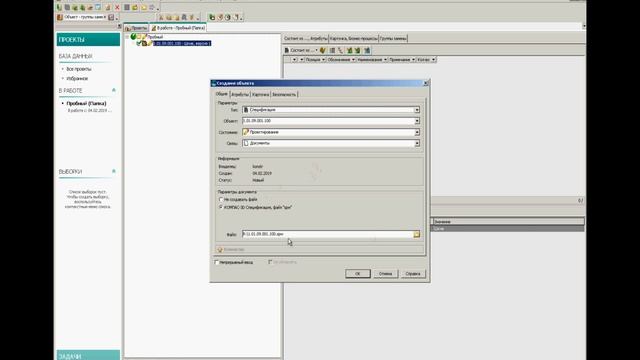The width and height of the screenshot is (640, 360).
Task: Open the Примечание column filter dropdown
Action: (413, 60)
